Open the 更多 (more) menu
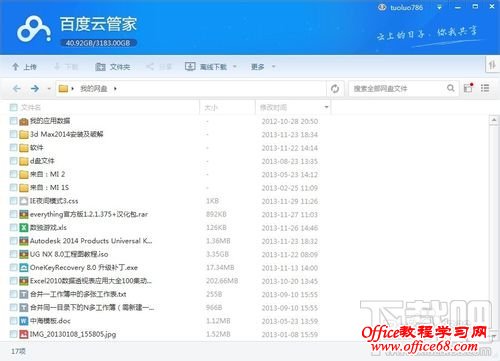Image resolution: width=500 pixels, height=361 pixels. [x=258, y=67]
